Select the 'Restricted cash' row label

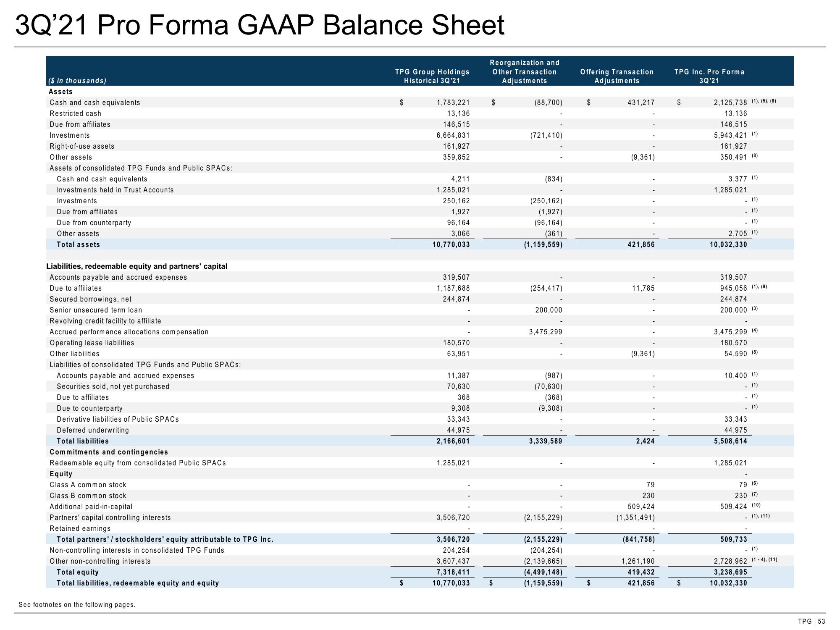pyautogui.click(x=75, y=113)
